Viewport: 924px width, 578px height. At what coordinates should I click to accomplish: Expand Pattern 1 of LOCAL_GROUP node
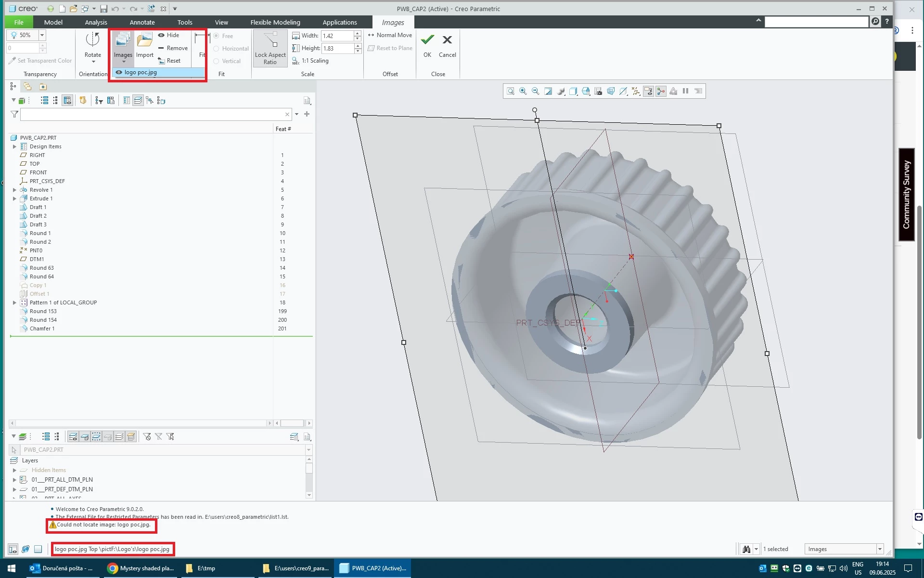pyautogui.click(x=14, y=302)
